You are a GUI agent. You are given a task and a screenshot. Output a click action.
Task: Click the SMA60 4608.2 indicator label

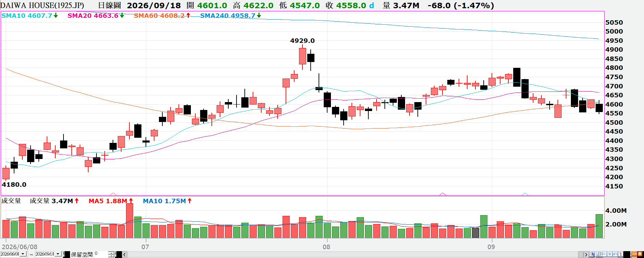[159, 16]
